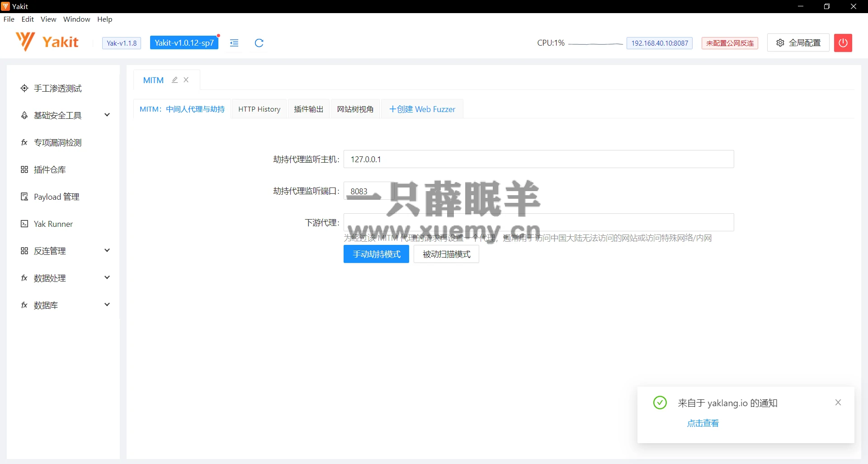
Task: Expand the 反连管理 chevron
Action: pyautogui.click(x=107, y=250)
